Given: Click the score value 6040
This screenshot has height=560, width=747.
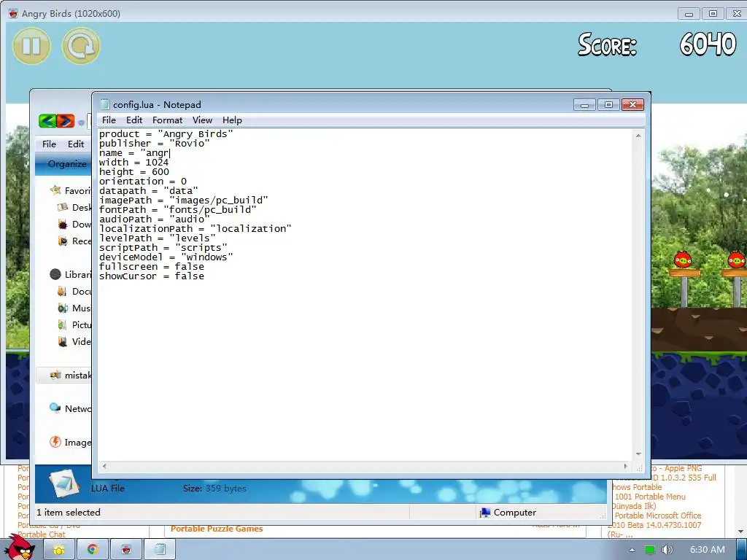Looking at the screenshot, I should [x=708, y=44].
